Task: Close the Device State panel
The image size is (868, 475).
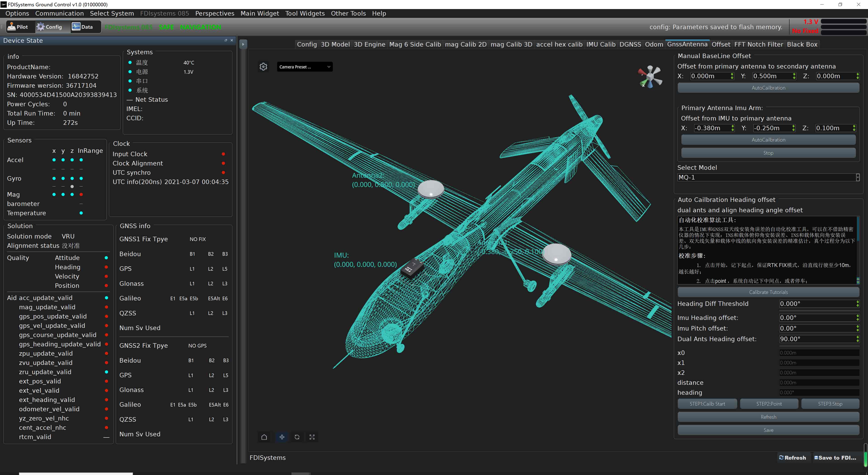Action: click(232, 40)
